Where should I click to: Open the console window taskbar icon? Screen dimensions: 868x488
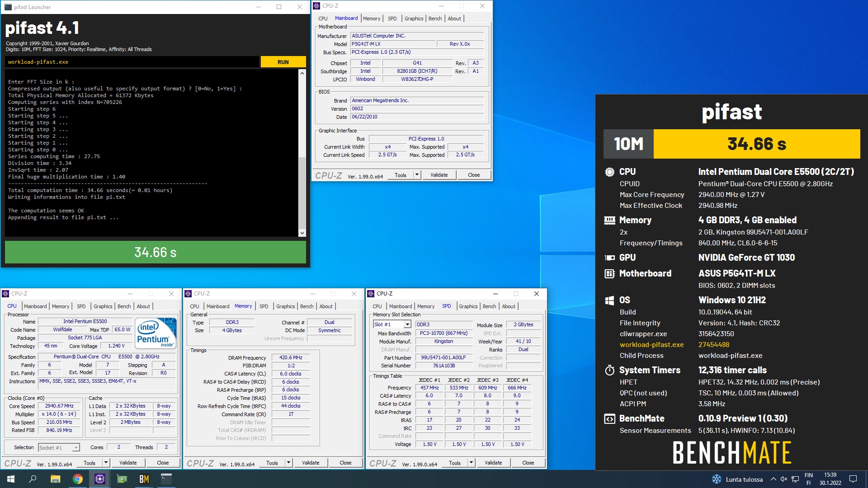coord(166,479)
